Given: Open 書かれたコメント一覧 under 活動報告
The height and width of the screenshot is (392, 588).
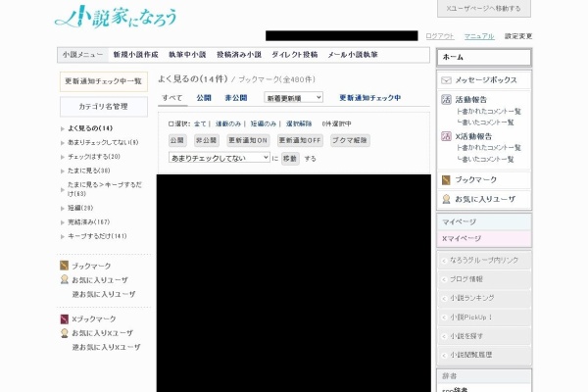Looking at the screenshot, I should pos(489,112).
